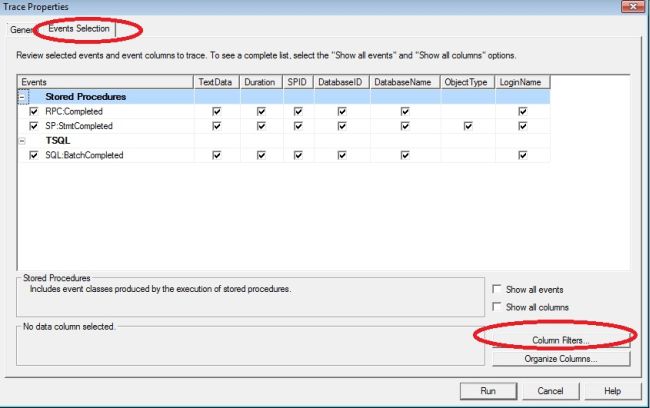Toggle DatabaseID checkbox for RPC:Completed

(x=342, y=111)
